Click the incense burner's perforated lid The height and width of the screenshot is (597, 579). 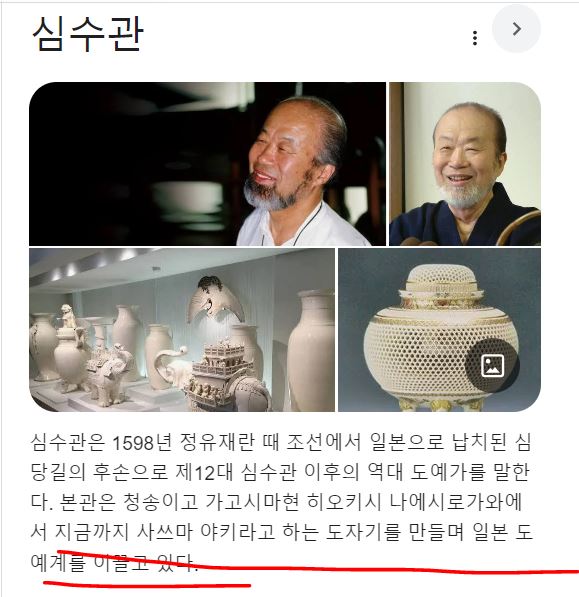click(442, 280)
